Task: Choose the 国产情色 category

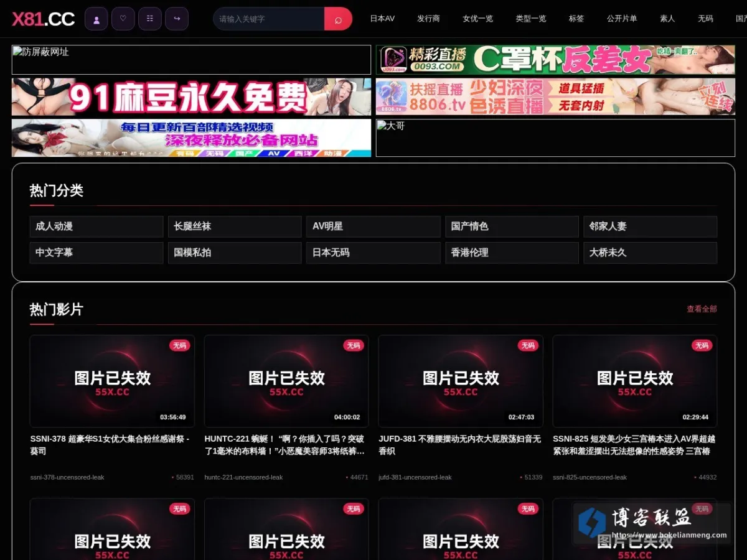Action: (512, 226)
